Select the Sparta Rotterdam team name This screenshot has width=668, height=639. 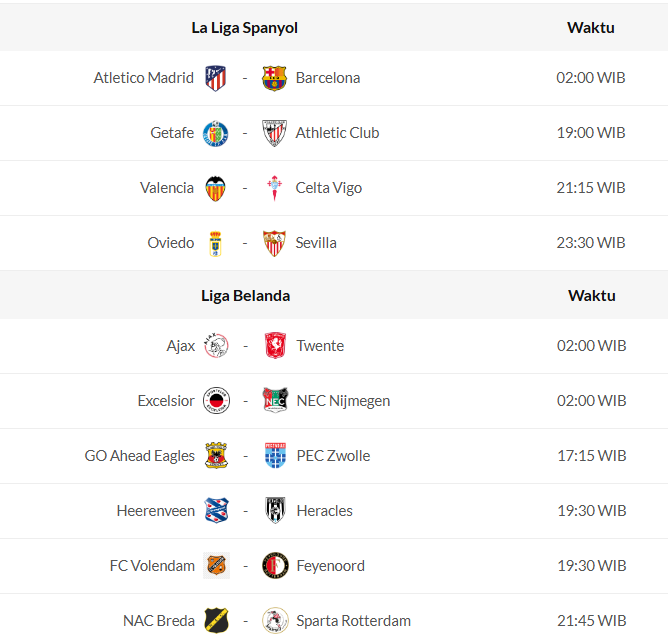(353, 621)
